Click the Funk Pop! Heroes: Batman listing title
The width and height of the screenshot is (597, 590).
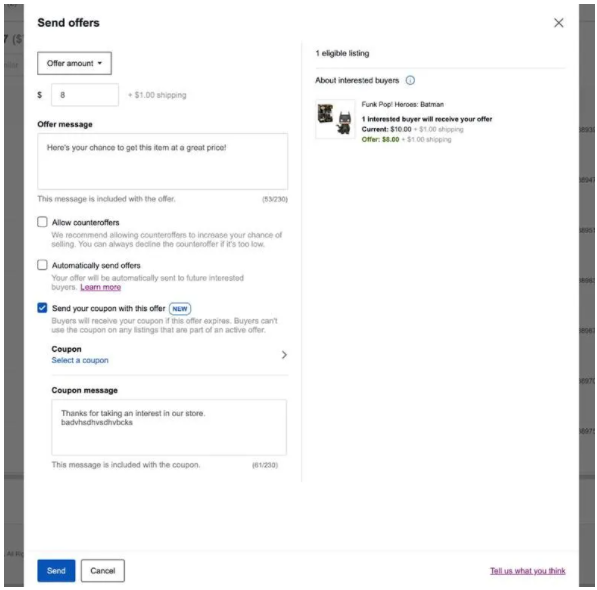[x=402, y=104]
